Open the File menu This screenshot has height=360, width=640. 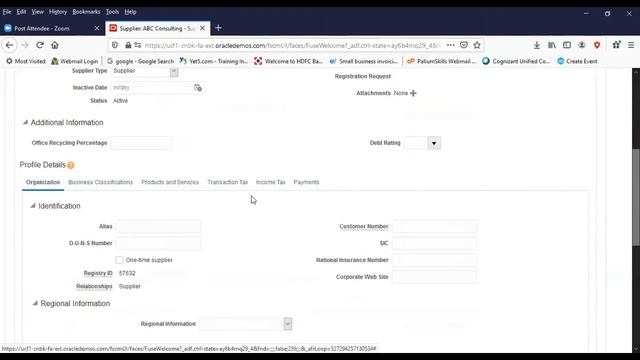point(7,12)
